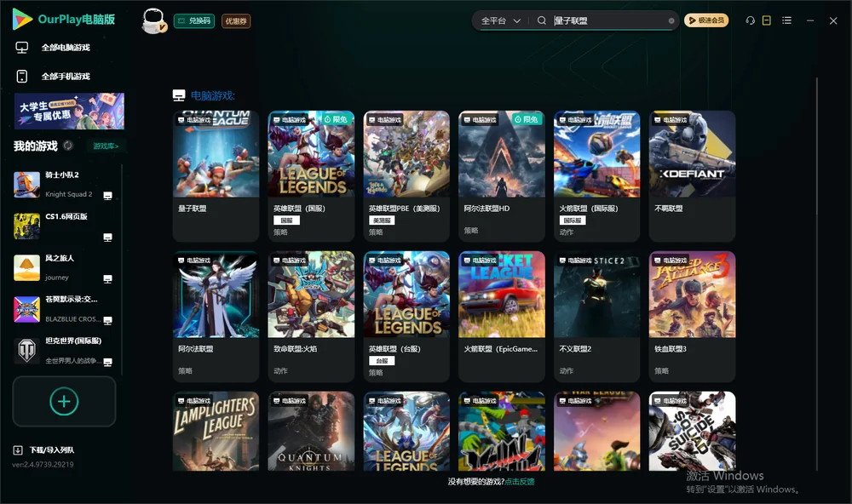
Task: Open the user avatar profile
Action: (153, 20)
